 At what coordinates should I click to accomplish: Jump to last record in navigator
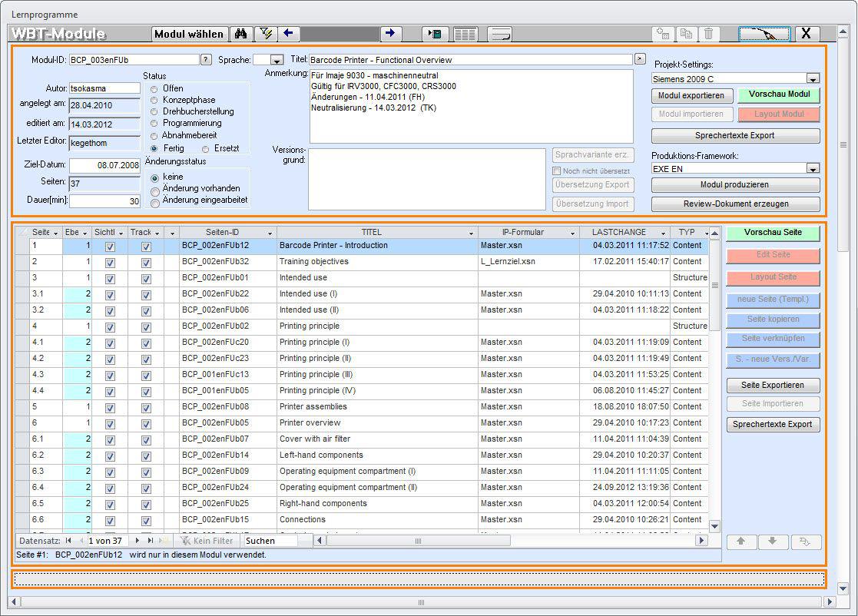click(x=150, y=541)
